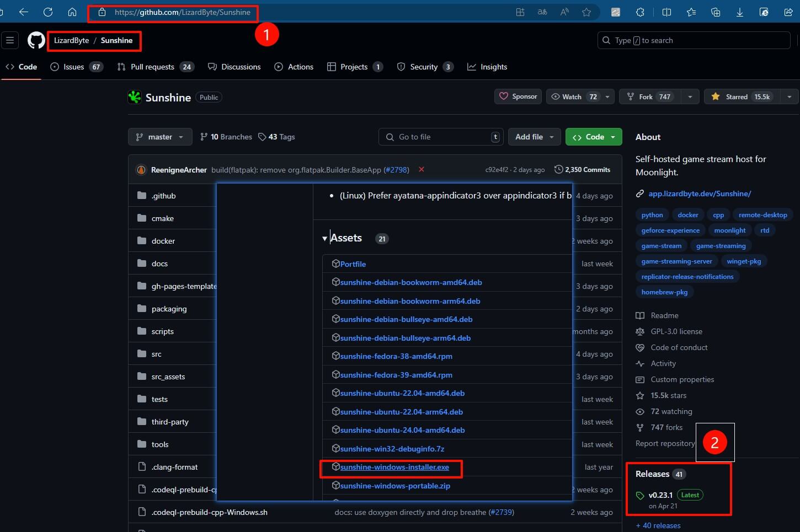
Task: Open the browser Favorites list icon
Action: click(x=691, y=12)
